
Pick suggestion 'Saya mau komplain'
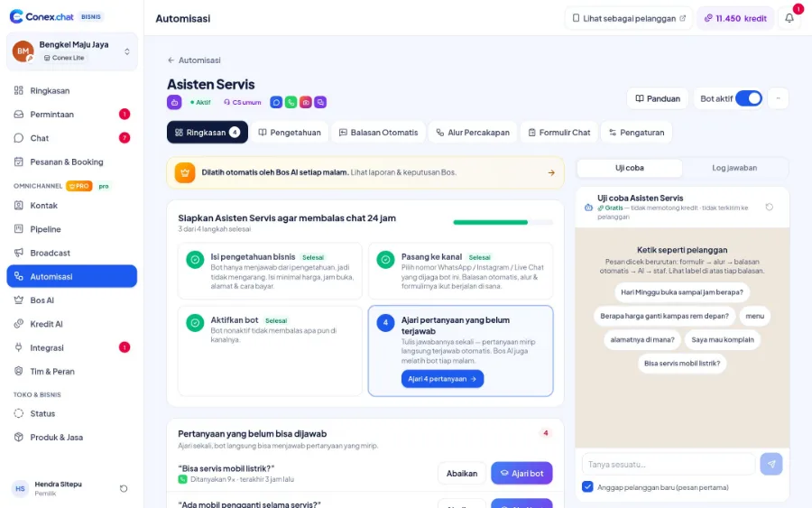tap(723, 339)
